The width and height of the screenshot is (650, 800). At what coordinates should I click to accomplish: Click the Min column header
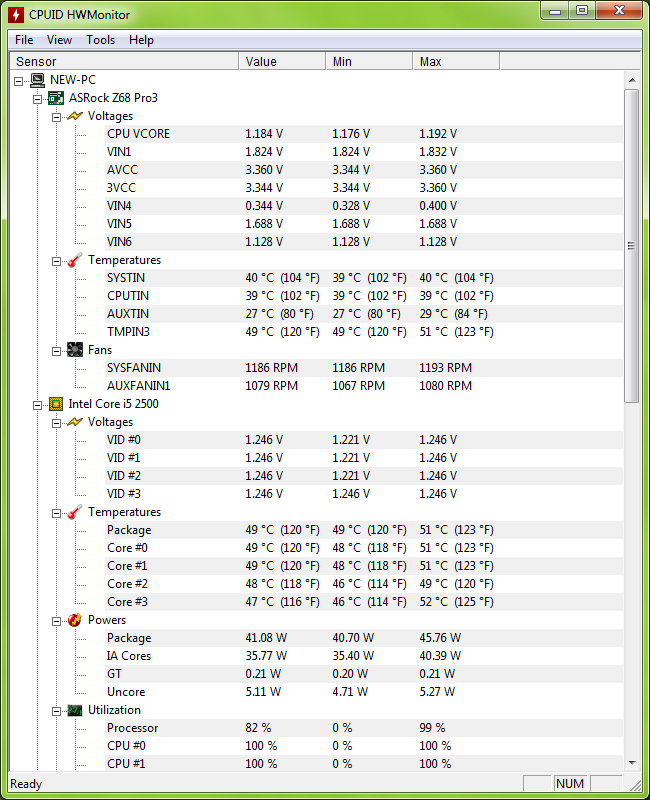point(369,61)
